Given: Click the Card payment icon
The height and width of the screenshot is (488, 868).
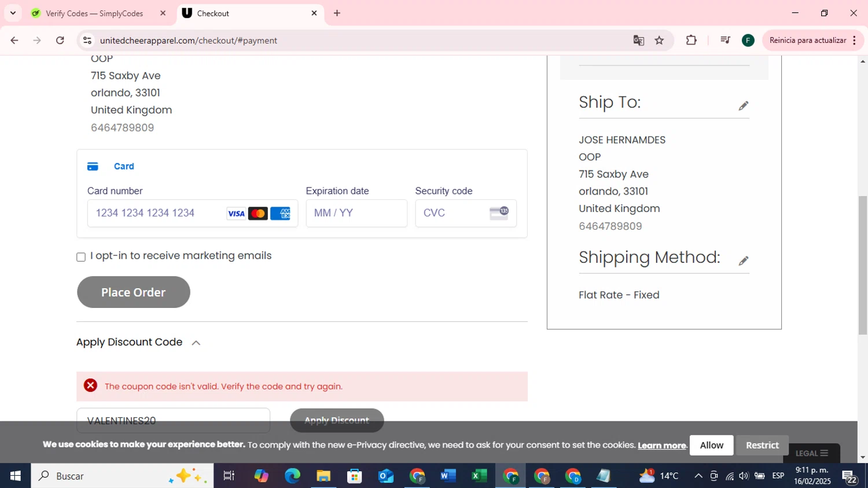Looking at the screenshot, I should click(93, 167).
